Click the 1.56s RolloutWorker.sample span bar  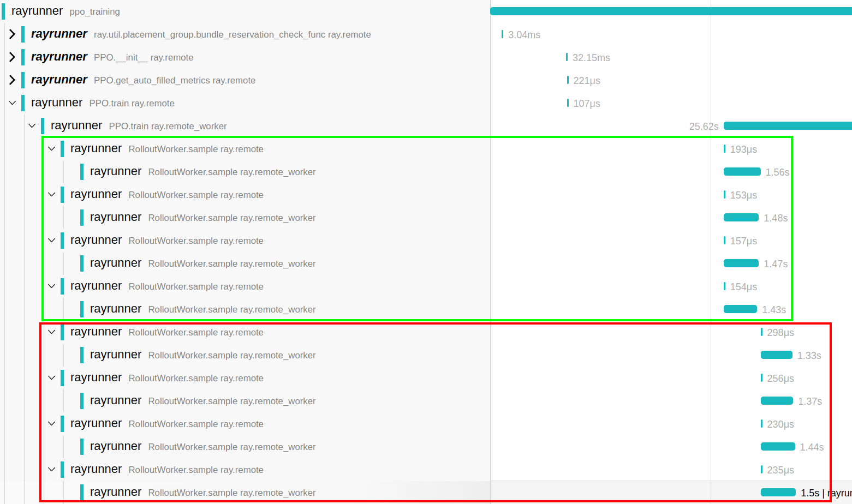tap(742, 172)
